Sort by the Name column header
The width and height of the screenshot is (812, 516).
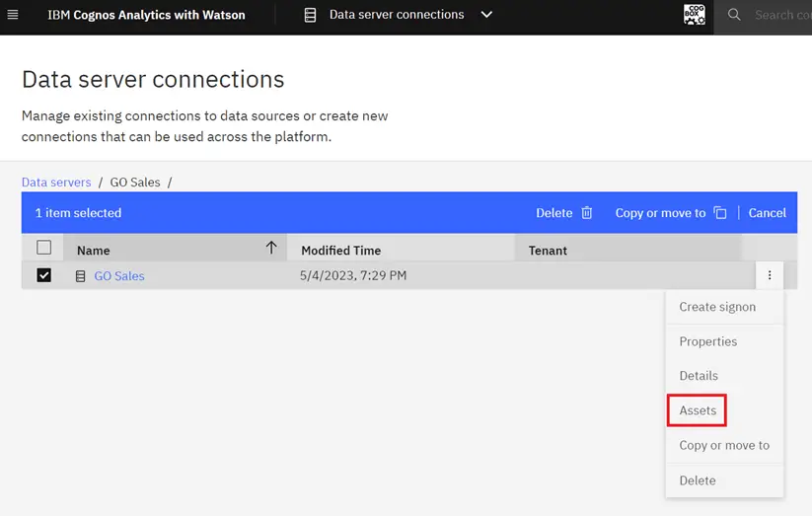pos(93,251)
